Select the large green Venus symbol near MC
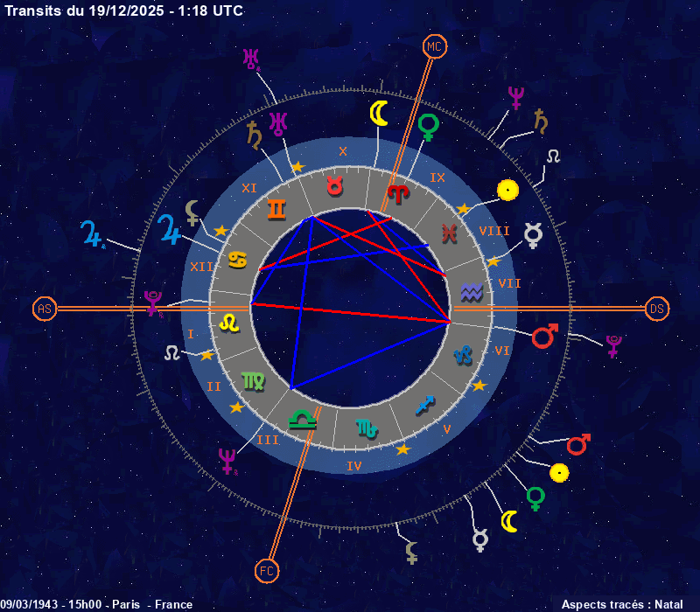The width and height of the screenshot is (700, 612). tap(429, 128)
